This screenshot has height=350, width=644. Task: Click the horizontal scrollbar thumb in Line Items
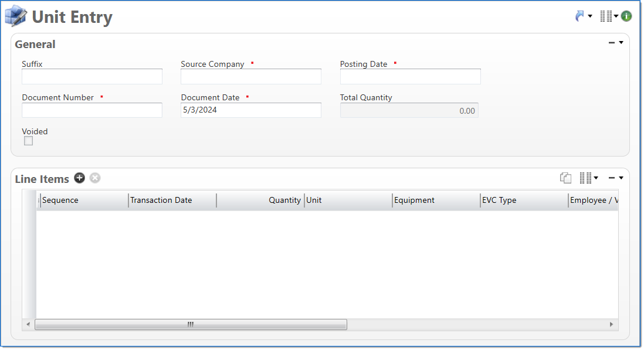point(191,324)
